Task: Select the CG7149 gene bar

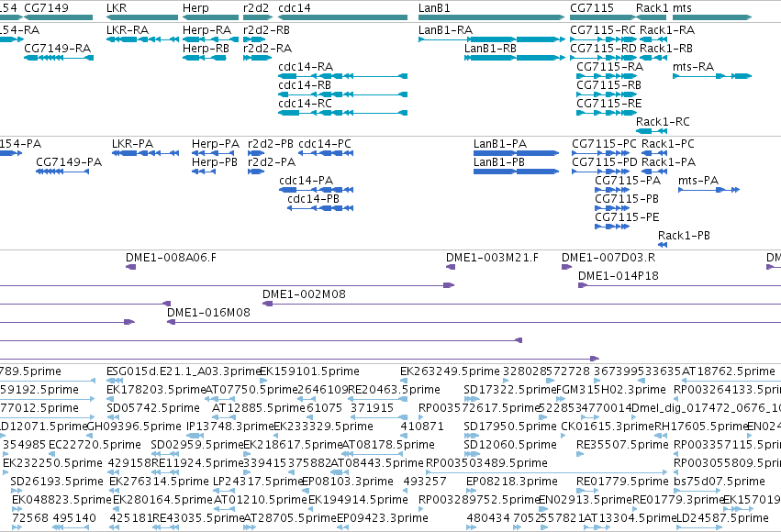Action: (58, 17)
